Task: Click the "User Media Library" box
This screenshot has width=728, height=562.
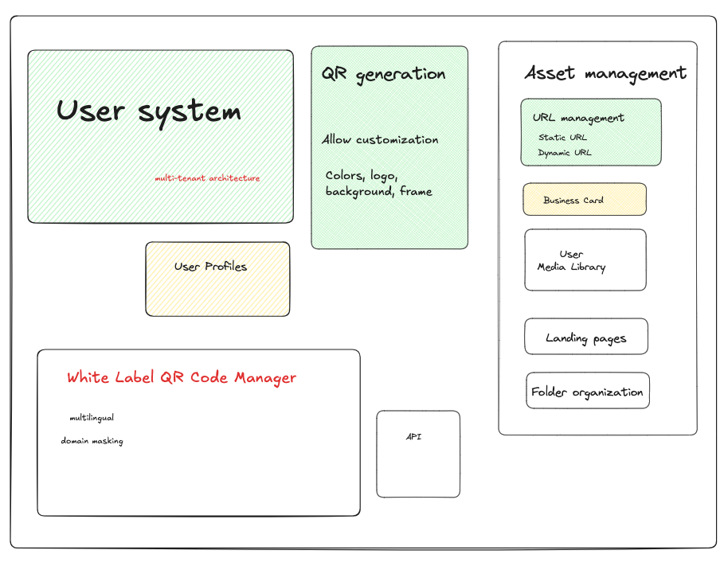Action: 585,260
